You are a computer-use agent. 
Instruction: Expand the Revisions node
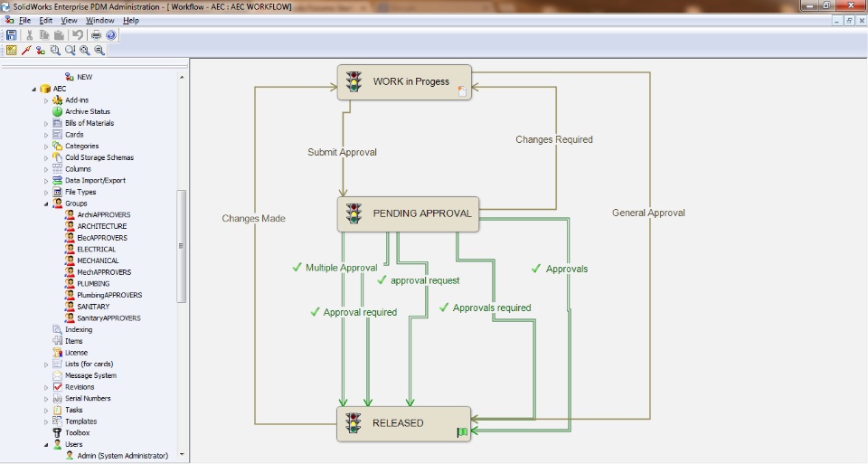pos(46,387)
